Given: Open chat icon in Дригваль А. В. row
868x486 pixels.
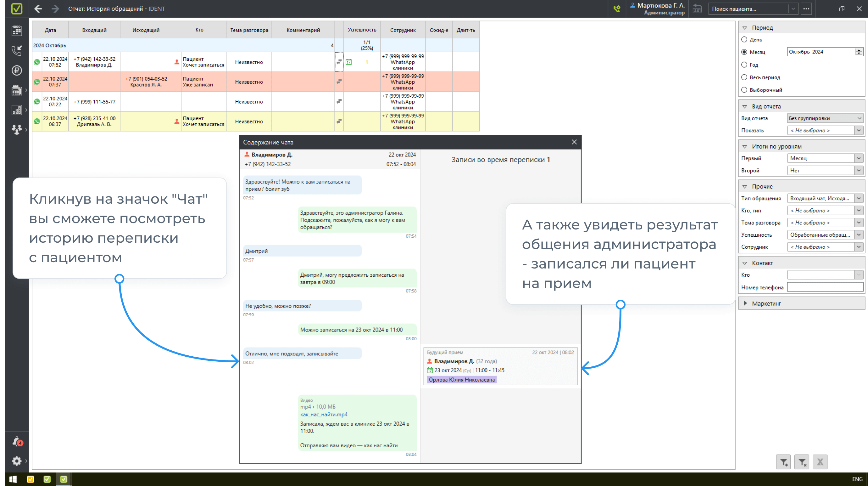Looking at the screenshot, I should (x=339, y=121).
